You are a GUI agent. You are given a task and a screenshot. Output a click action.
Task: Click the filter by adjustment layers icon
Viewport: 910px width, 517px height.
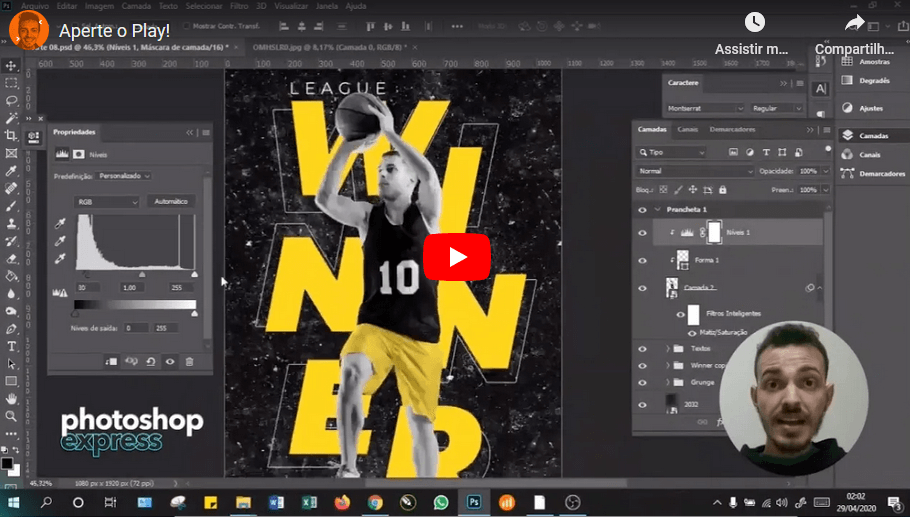(x=750, y=152)
